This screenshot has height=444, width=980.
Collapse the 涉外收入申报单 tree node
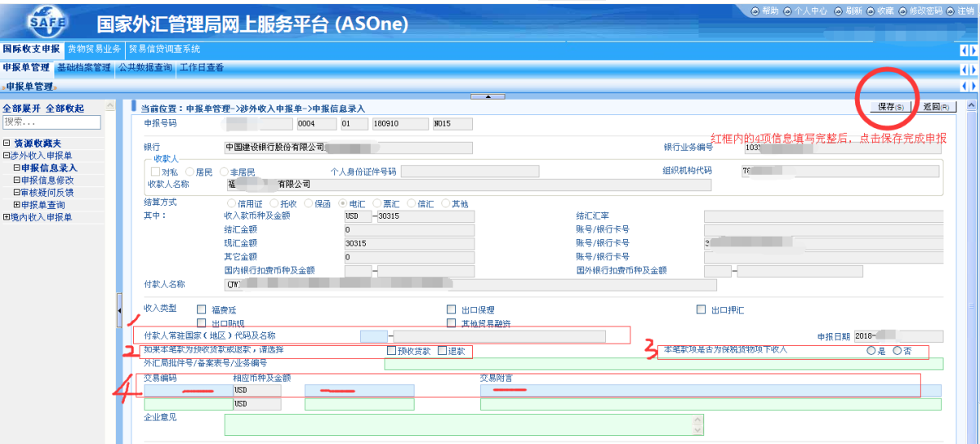point(7,156)
